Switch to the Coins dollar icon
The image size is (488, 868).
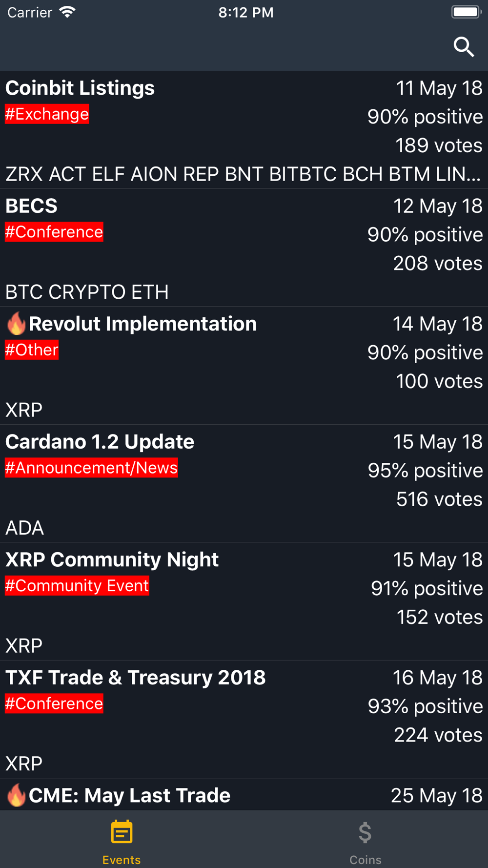coord(365,832)
